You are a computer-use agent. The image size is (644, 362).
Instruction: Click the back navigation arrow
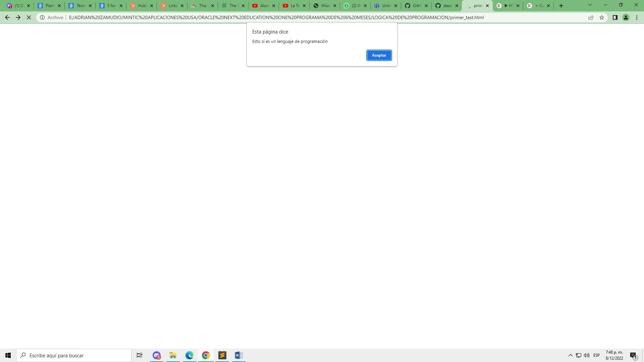click(7, 17)
